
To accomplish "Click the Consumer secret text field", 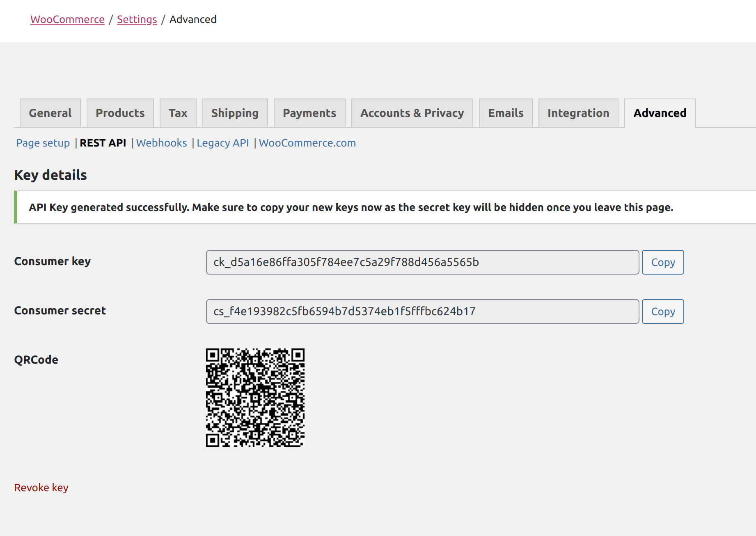I will [422, 312].
